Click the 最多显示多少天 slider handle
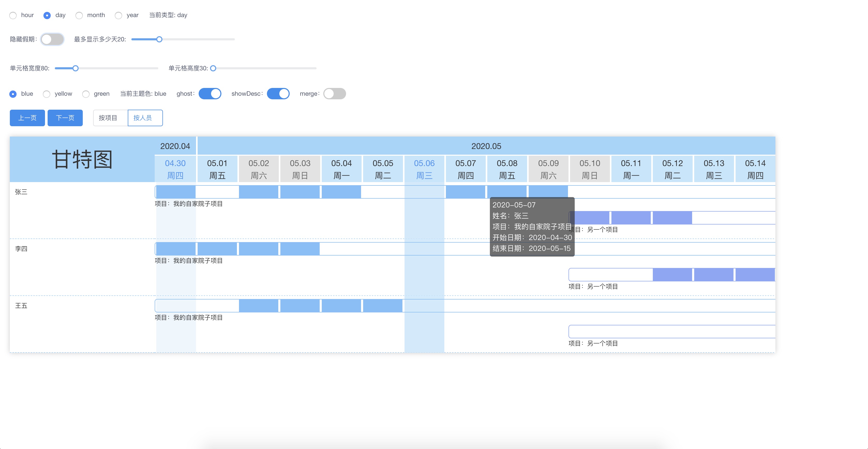The width and height of the screenshot is (868, 449). pyautogui.click(x=159, y=39)
